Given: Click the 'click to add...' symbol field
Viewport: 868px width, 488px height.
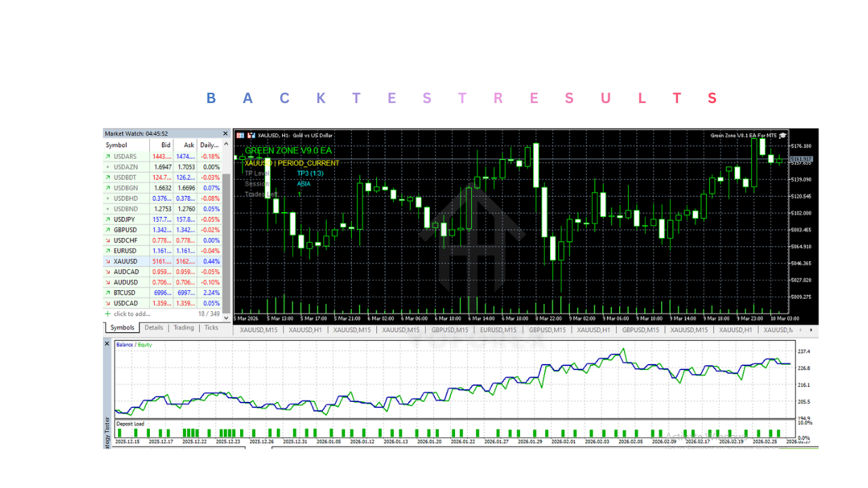Looking at the screenshot, I should (x=132, y=314).
